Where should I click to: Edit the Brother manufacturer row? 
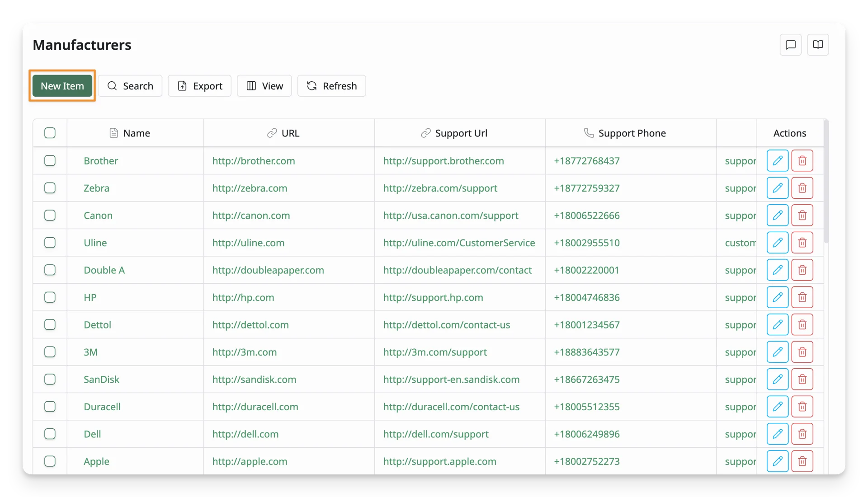click(778, 160)
